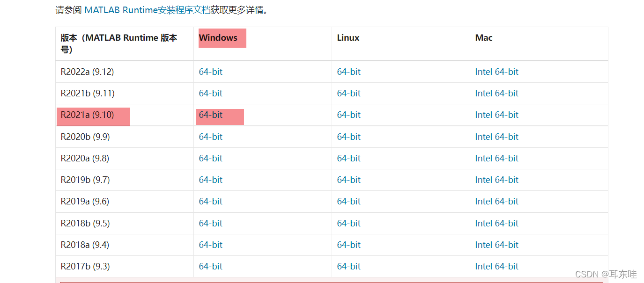Download R2018a (9.4) Linux 64-bit
Screen dimensions: 644x283
pos(349,245)
